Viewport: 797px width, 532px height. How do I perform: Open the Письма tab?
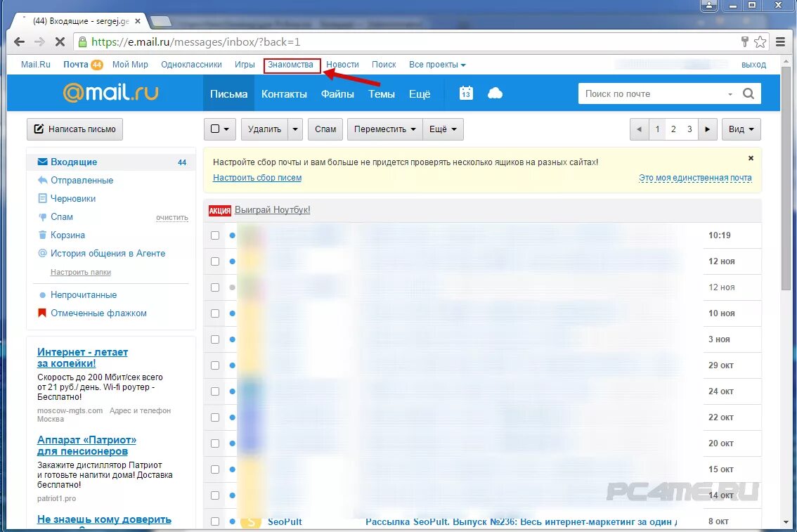(228, 93)
